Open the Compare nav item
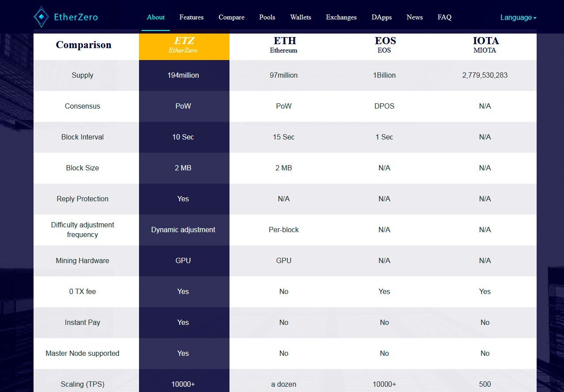Viewport: 564px width, 392px height. click(232, 17)
